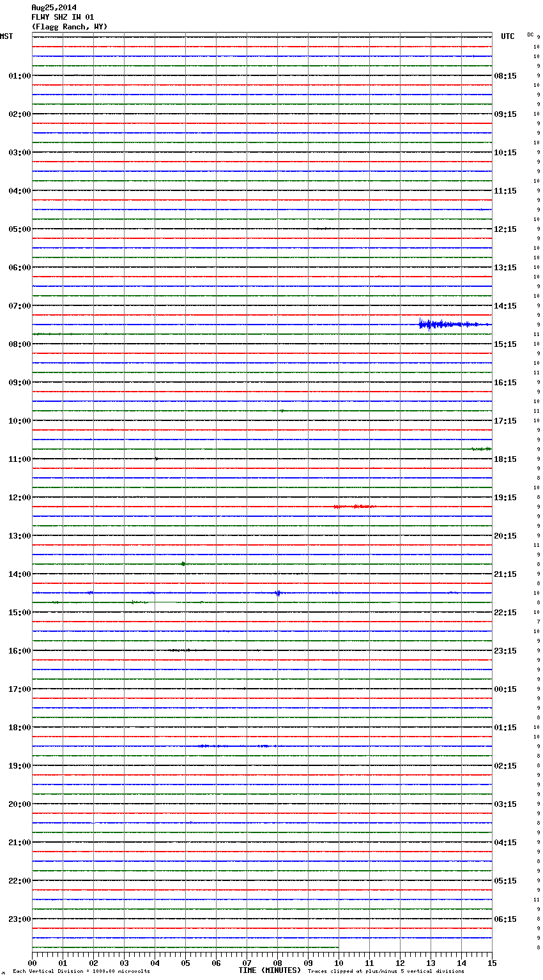Click the UTC label '00:15'
Screen dimensions: 543x980
505,689
